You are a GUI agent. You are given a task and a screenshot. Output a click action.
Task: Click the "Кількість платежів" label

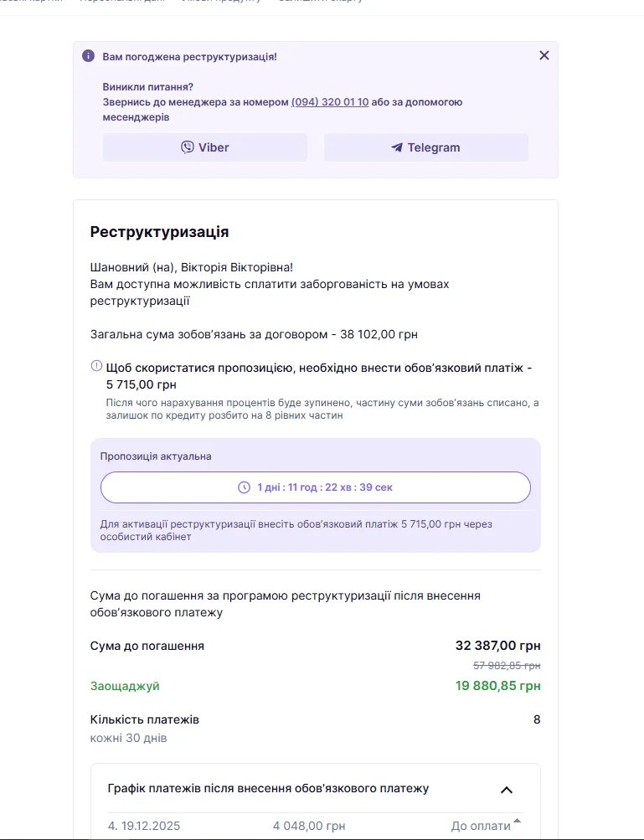coord(144,719)
